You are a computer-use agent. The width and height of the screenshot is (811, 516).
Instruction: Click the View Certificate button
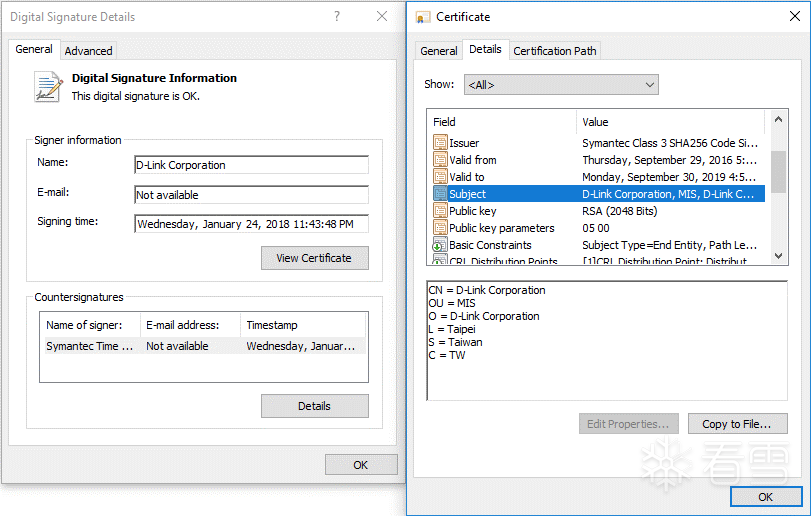point(314,258)
